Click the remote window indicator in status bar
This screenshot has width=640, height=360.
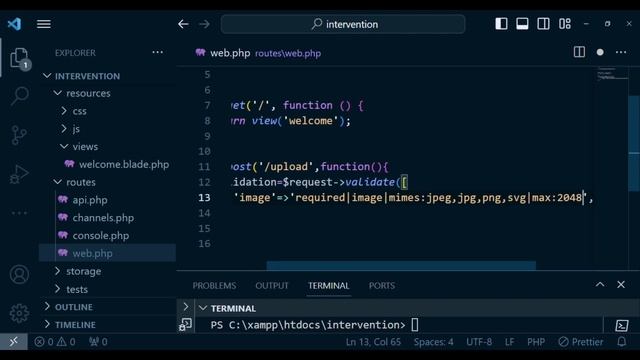point(13,342)
